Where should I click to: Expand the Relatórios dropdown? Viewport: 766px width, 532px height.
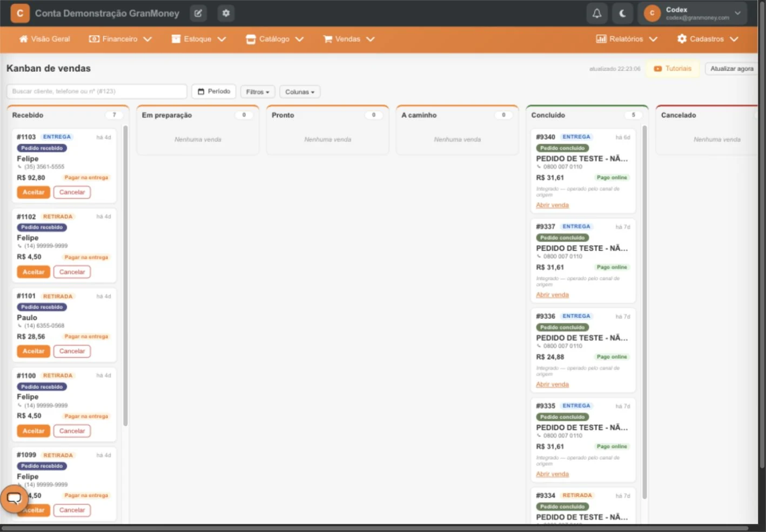627,39
